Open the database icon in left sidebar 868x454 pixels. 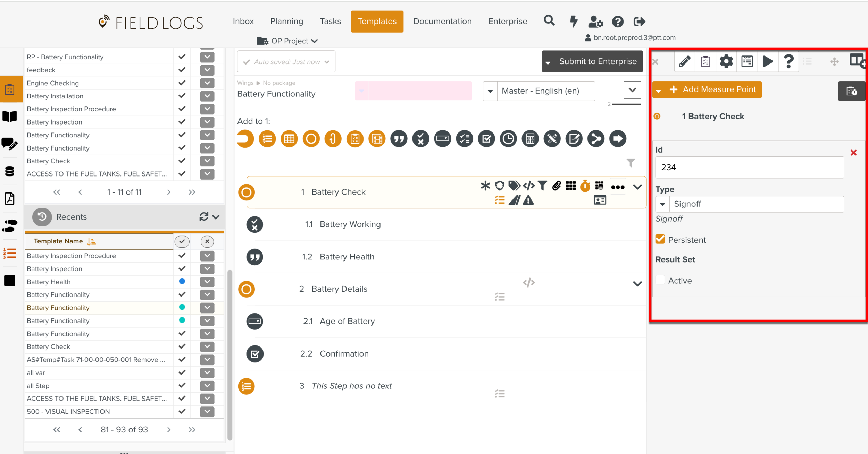coord(10,171)
